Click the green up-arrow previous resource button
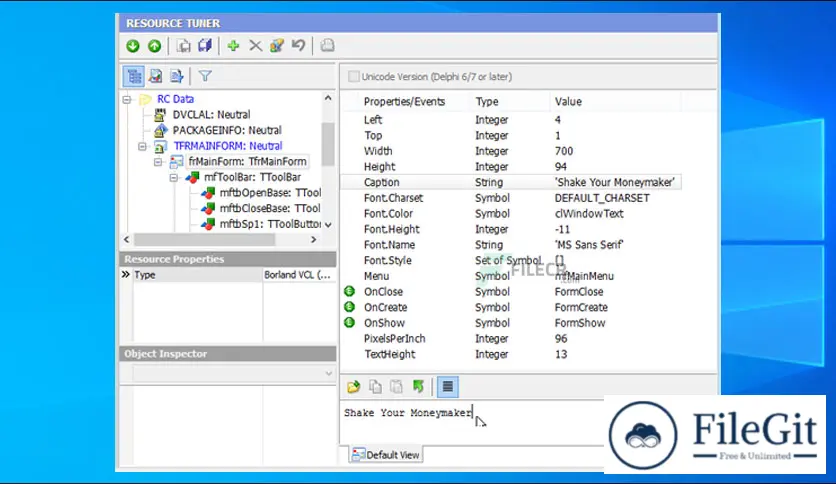Image resolution: width=836 pixels, height=484 pixels. coord(155,46)
